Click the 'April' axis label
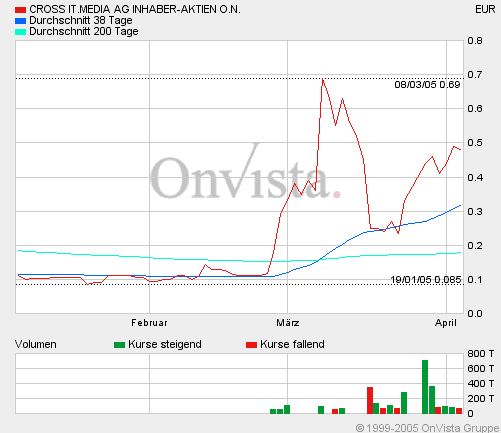Viewport: 501px width, 433px height. [446, 323]
